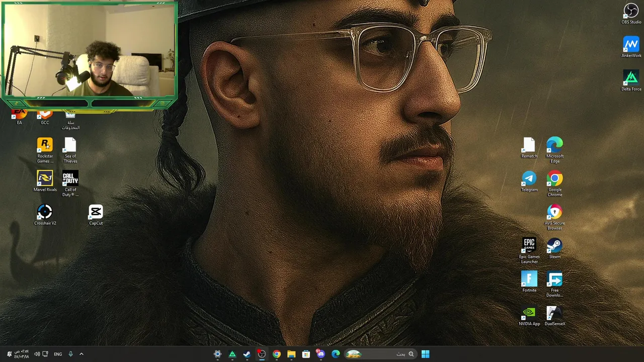Open the Google Chrome desktop shortcut
This screenshot has width=644, height=362.
pyautogui.click(x=554, y=184)
